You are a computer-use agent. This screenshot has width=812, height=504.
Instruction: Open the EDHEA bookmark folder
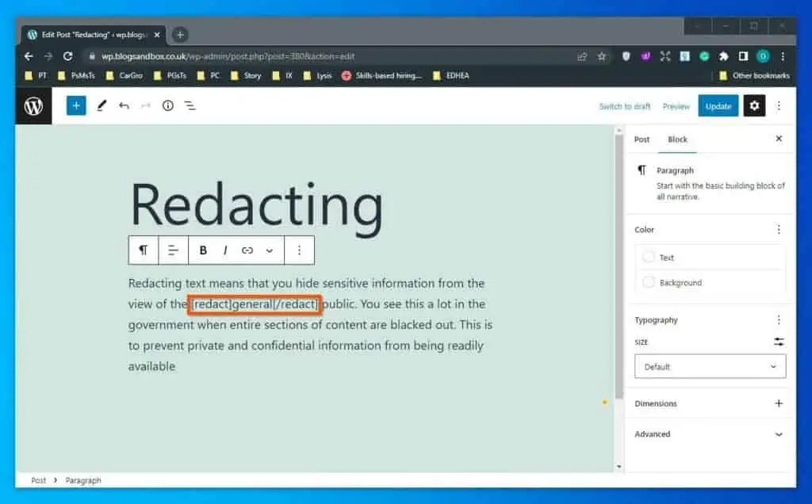[x=451, y=75]
